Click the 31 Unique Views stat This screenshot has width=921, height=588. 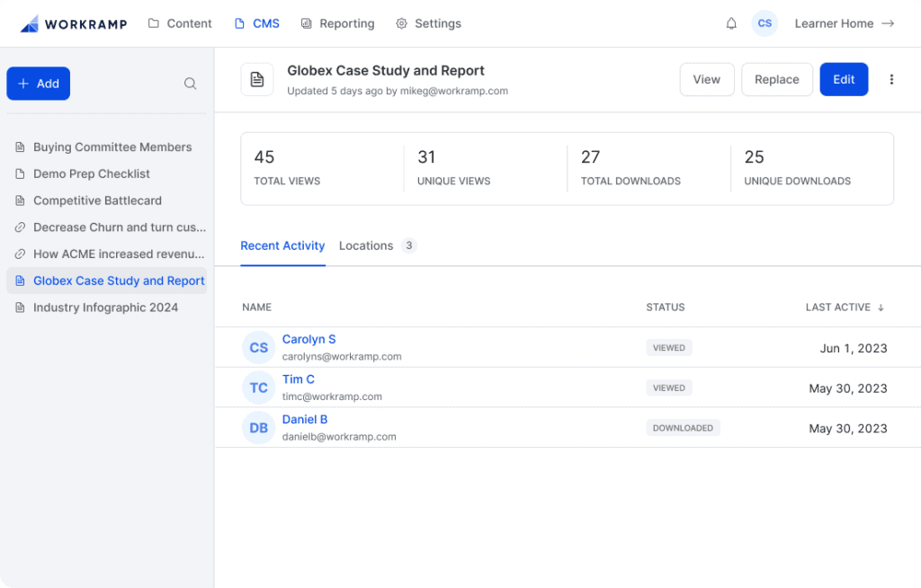click(454, 168)
